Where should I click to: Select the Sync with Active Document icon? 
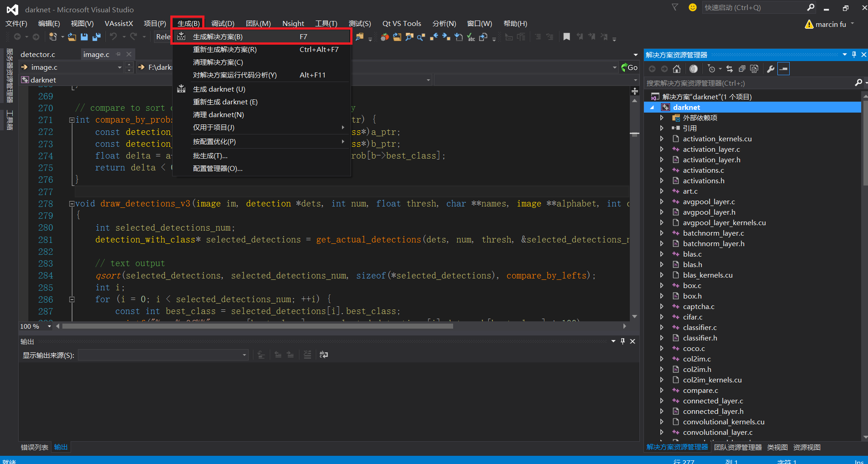(x=729, y=68)
